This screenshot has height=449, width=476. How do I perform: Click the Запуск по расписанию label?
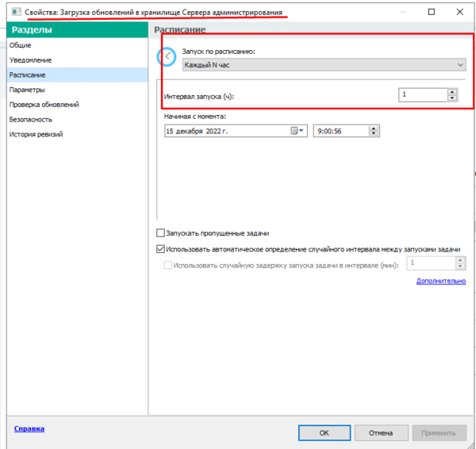tap(218, 52)
